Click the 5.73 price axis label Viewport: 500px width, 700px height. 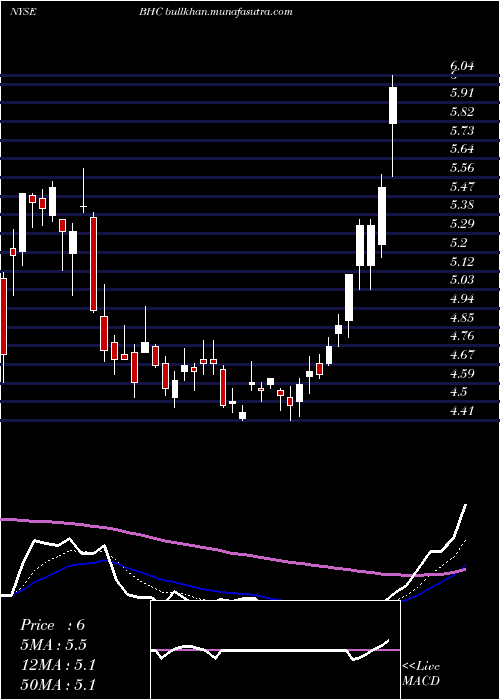(x=462, y=130)
